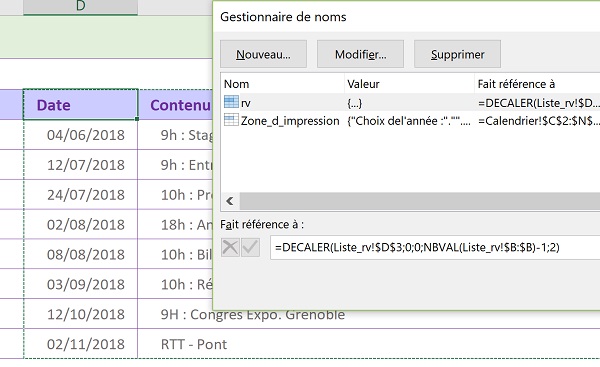
Task: Click the rv name table icon
Action: [x=231, y=102]
